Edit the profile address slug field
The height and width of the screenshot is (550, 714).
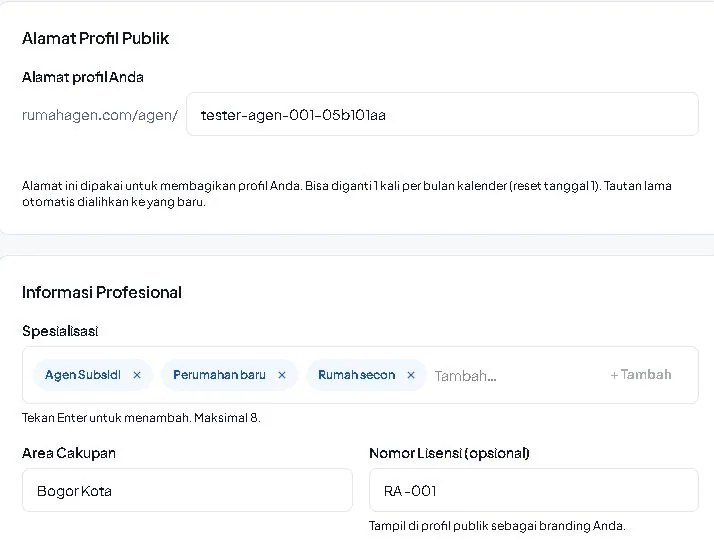pos(442,114)
